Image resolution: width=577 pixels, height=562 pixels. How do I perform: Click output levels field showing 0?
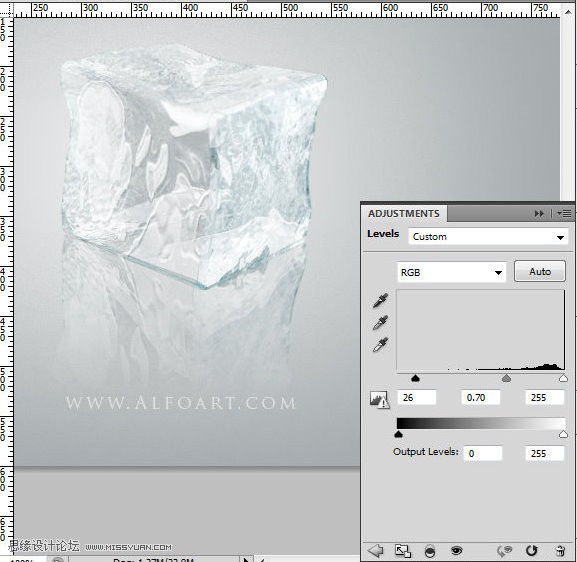(x=483, y=453)
